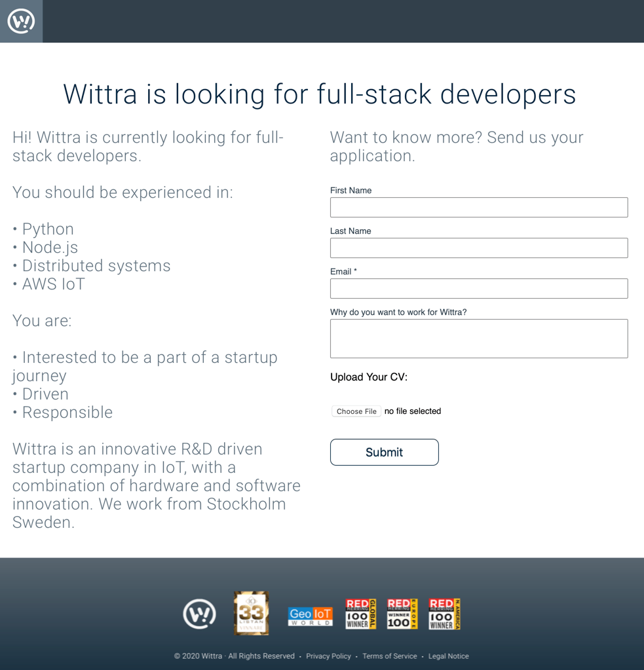This screenshot has height=670, width=644.
Task: Click the 'Last Name' label
Action: point(350,231)
